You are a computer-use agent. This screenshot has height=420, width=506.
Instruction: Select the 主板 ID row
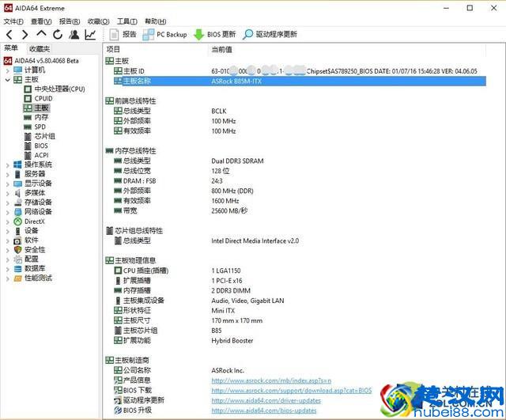(300, 71)
